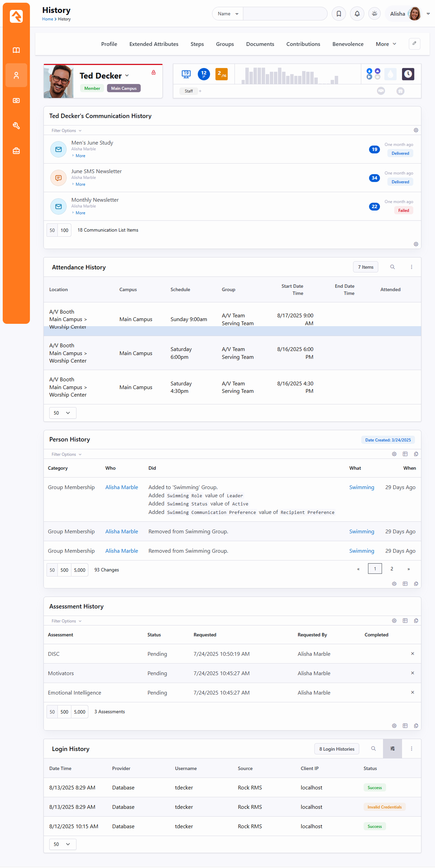Click the bookmark icon in header
435x868 pixels.
pos(339,14)
